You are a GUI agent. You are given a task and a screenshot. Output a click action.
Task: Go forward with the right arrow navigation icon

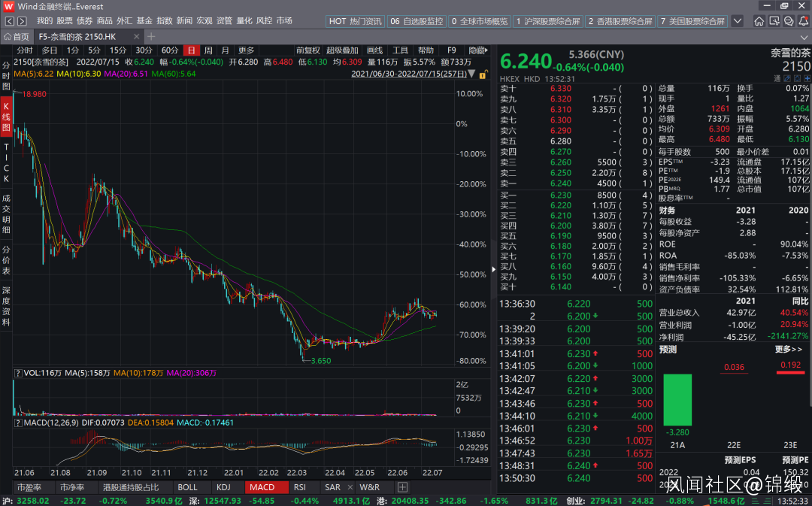point(22,21)
